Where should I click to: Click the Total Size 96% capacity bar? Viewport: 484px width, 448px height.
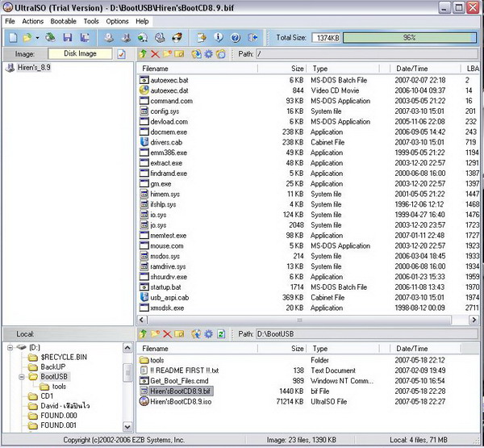point(410,38)
